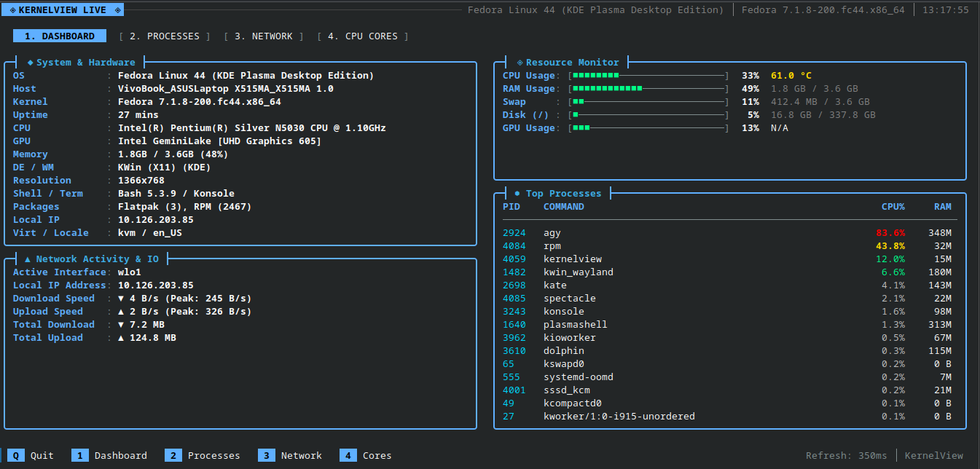Click the kernel version in the header bar
980x469 pixels.
point(823,9)
